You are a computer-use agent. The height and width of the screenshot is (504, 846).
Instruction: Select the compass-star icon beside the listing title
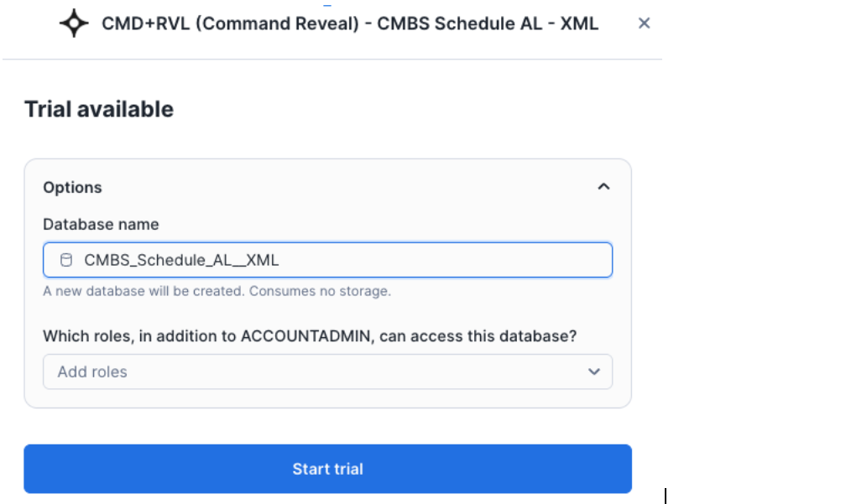[75, 23]
